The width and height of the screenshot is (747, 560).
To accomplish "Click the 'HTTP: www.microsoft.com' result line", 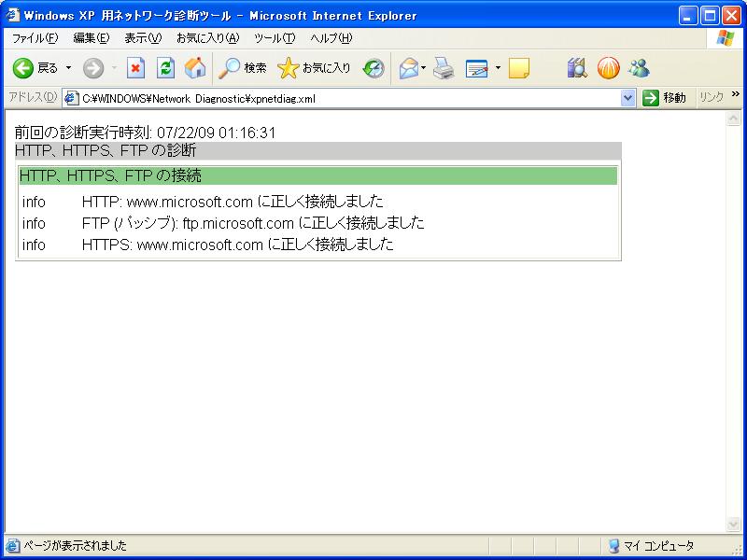I will pos(233,202).
